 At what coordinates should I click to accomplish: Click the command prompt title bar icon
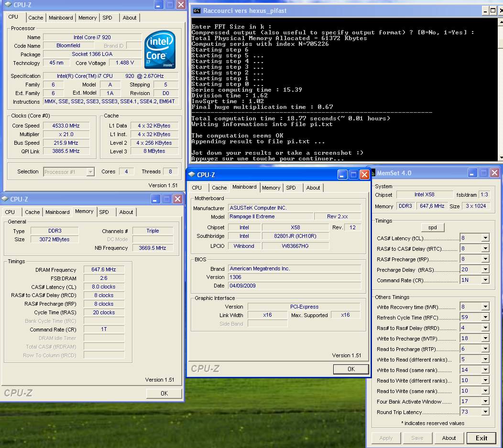click(197, 11)
